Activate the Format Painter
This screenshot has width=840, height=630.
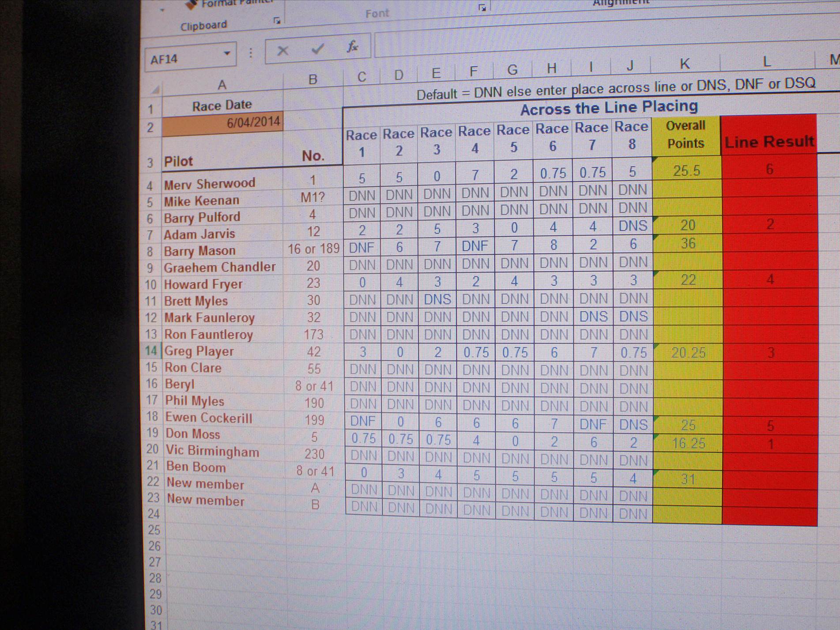(230, 3)
